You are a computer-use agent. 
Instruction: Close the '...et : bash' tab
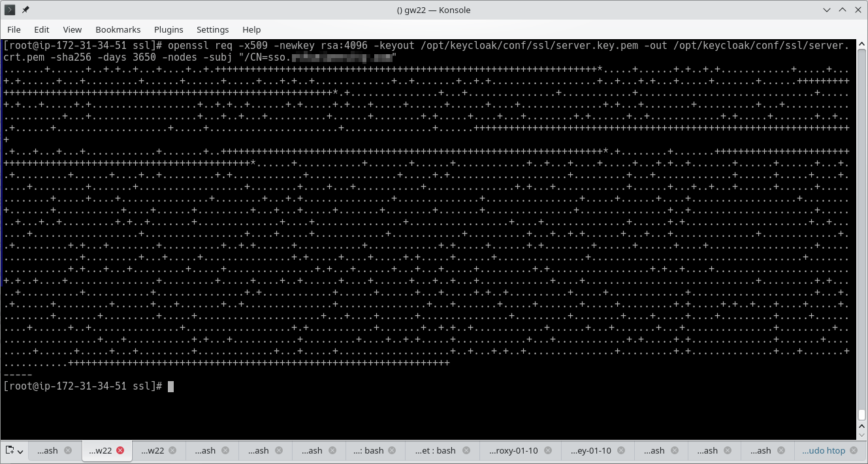tap(466, 450)
